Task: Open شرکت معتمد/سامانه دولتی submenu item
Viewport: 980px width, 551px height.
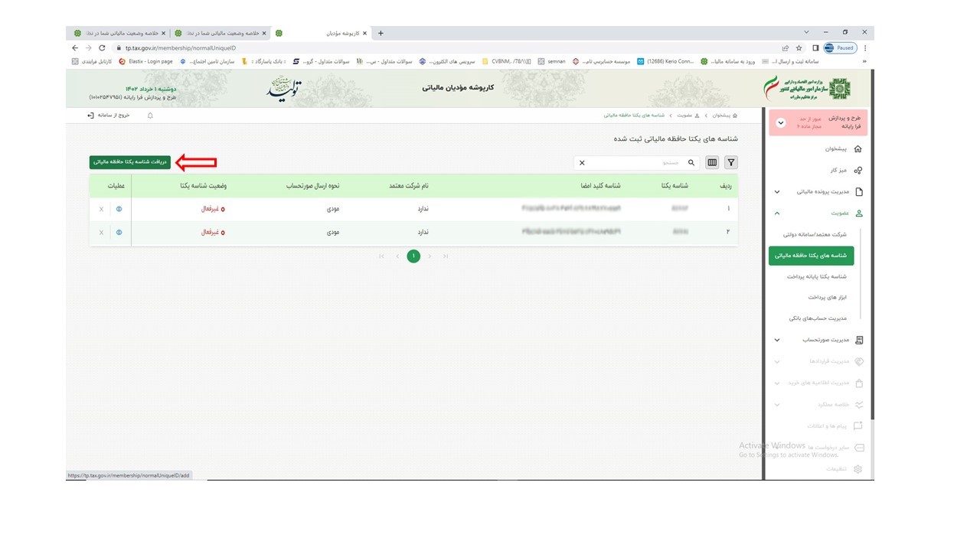Action: (815, 235)
